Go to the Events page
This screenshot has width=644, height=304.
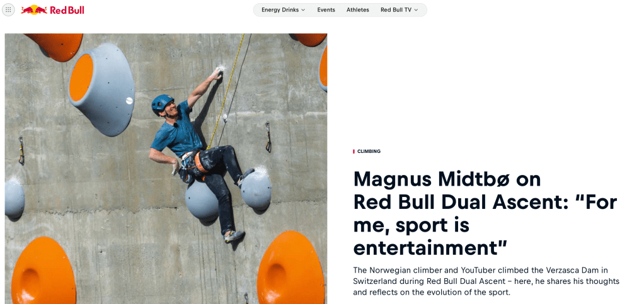click(326, 10)
